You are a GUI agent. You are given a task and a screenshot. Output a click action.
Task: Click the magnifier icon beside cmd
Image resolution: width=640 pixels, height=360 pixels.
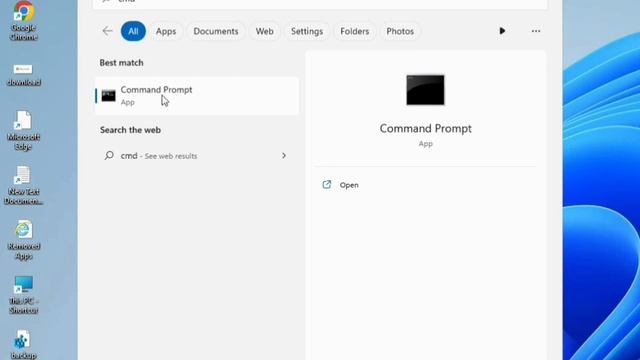109,156
